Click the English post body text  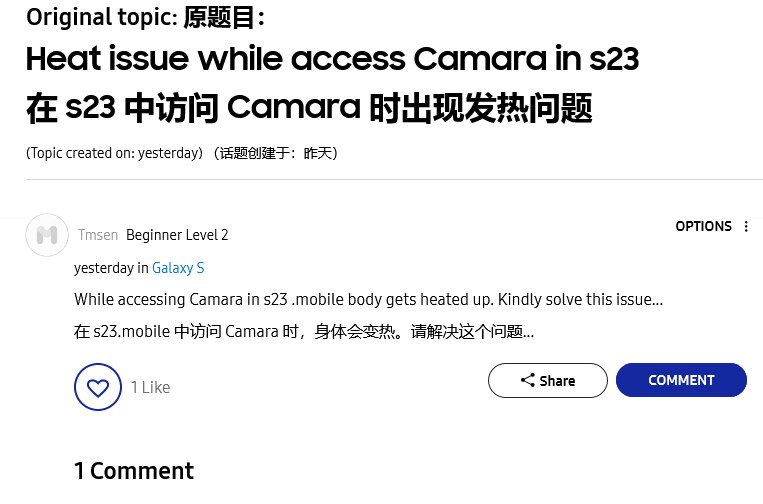pos(368,300)
